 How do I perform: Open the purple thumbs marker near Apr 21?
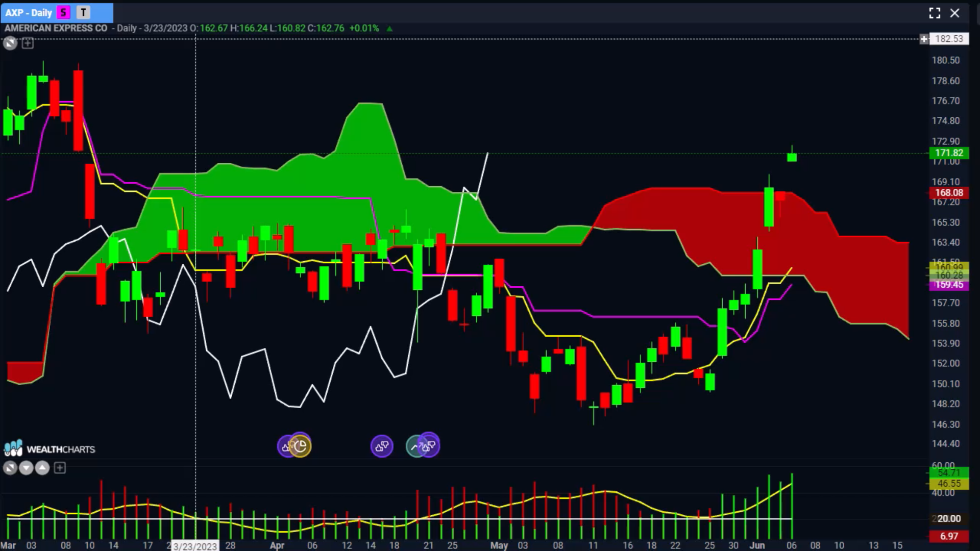pyautogui.click(x=429, y=446)
